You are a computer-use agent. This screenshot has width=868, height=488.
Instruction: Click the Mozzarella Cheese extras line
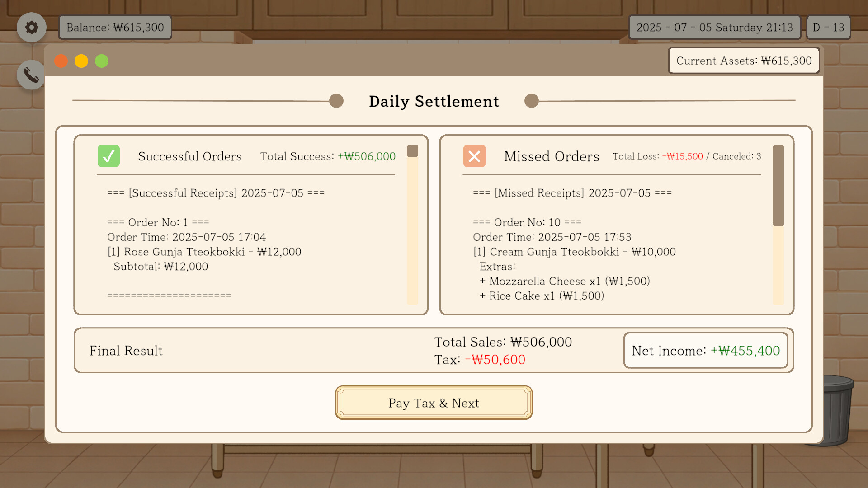tap(565, 281)
